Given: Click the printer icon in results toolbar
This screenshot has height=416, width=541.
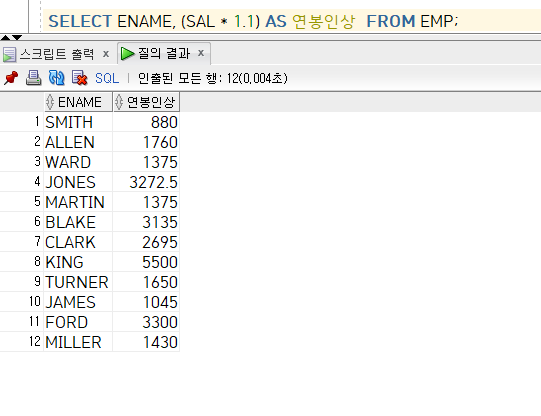Looking at the screenshot, I should (33, 78).
